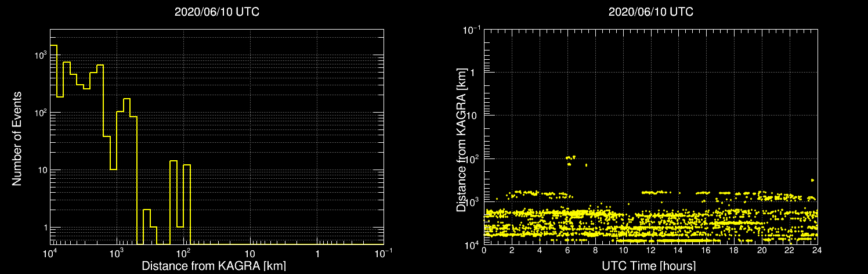Click the lone yellow dot above the 1000 km band near hour 23.5
Image resolution: width=868 pixels, height=274 pixels.
pos(812,181)
